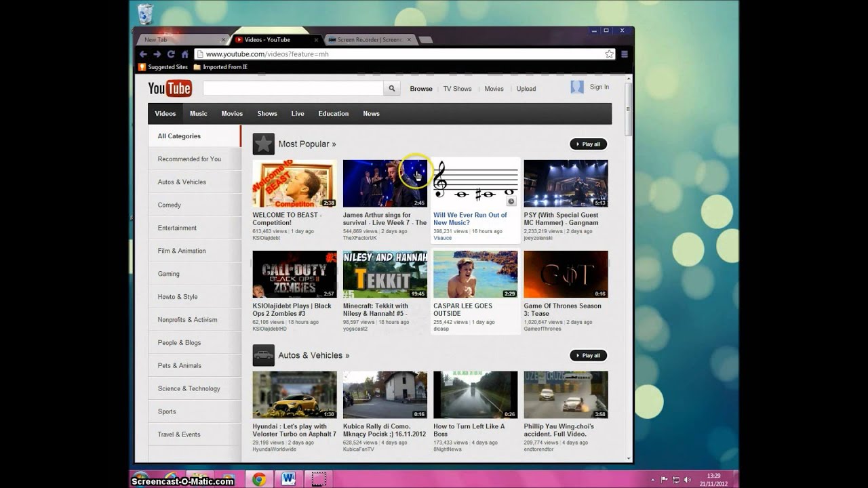Open Word from the taskbar
This screenshot has height=488, width=868.
click(x=288, y=479)
